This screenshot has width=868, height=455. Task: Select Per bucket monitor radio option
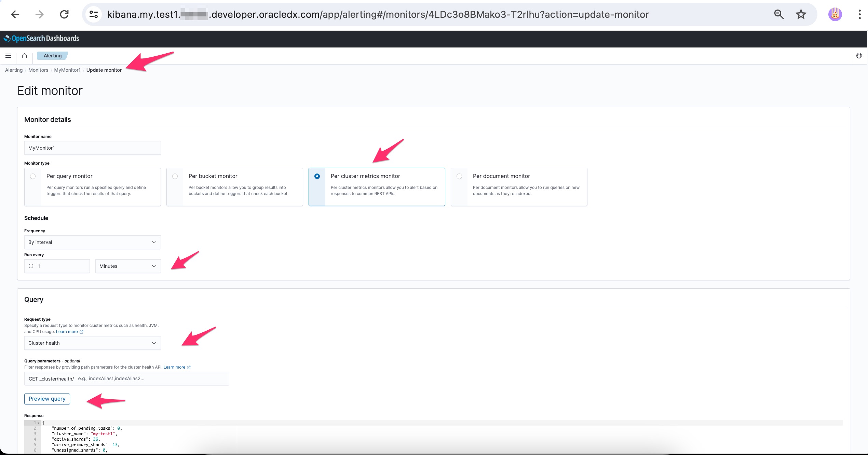point(175,176)
